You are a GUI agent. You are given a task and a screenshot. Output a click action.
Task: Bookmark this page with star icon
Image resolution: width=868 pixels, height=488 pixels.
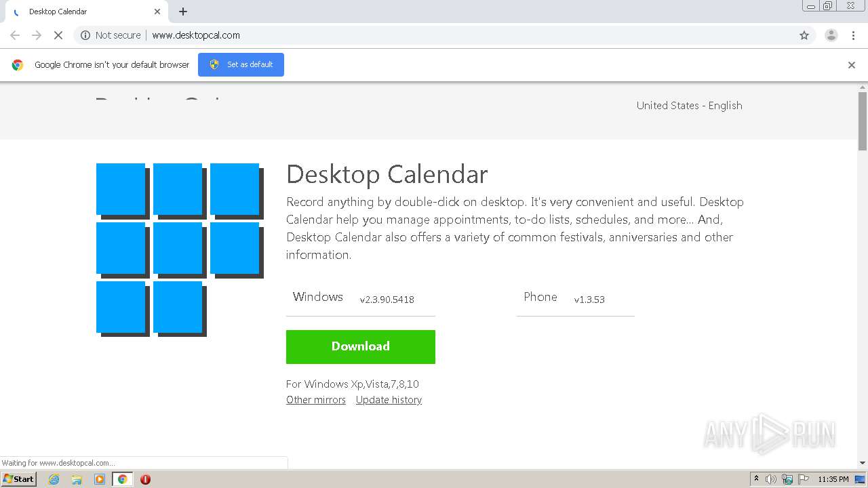point(804,35)
